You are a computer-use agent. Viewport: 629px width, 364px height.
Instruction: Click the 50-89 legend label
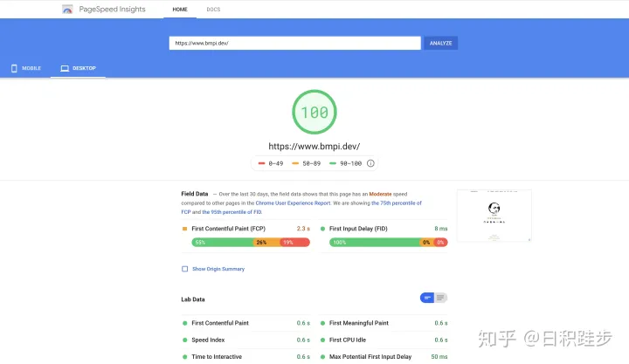coord(311,163)
